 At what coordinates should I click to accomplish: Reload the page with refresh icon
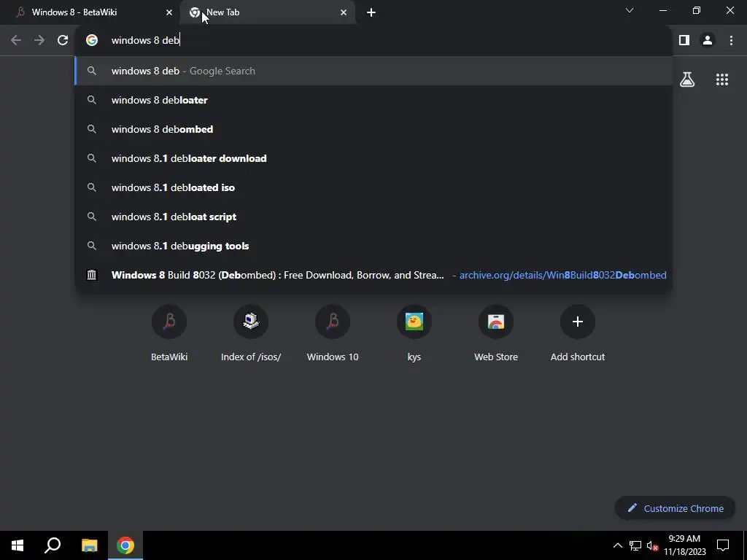[63, 40]
